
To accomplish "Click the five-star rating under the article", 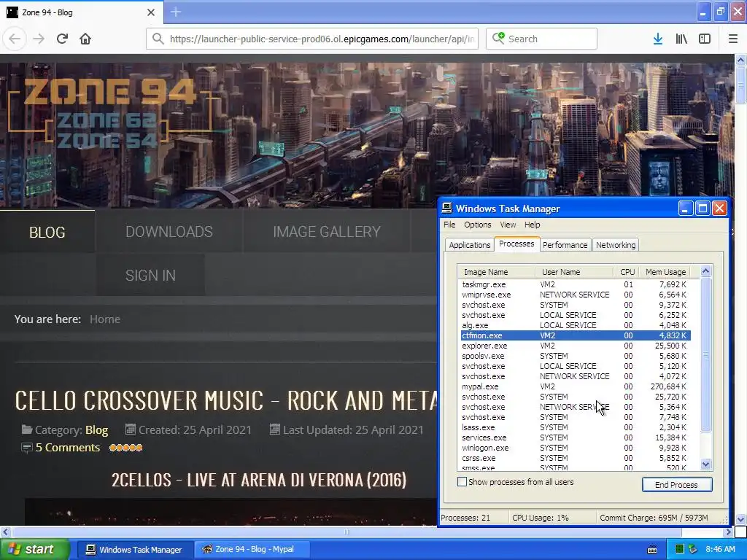I will pos(125,448).
